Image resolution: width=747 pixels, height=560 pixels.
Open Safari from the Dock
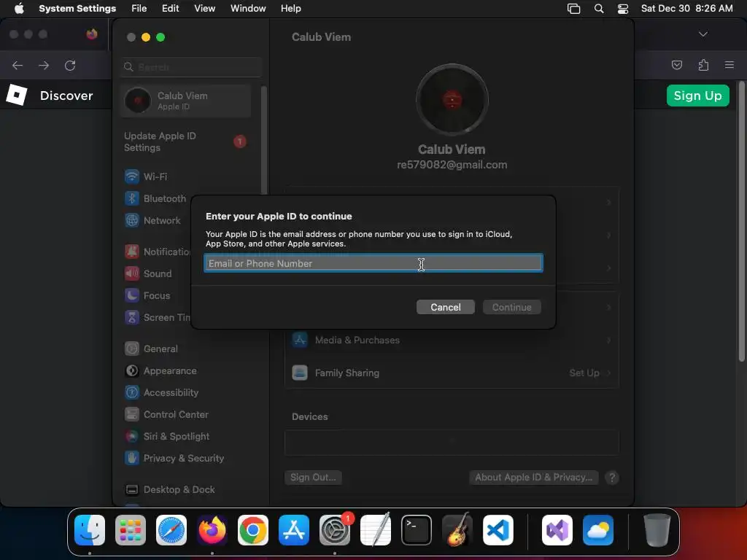pyautogui.click(x=171, y=530)
